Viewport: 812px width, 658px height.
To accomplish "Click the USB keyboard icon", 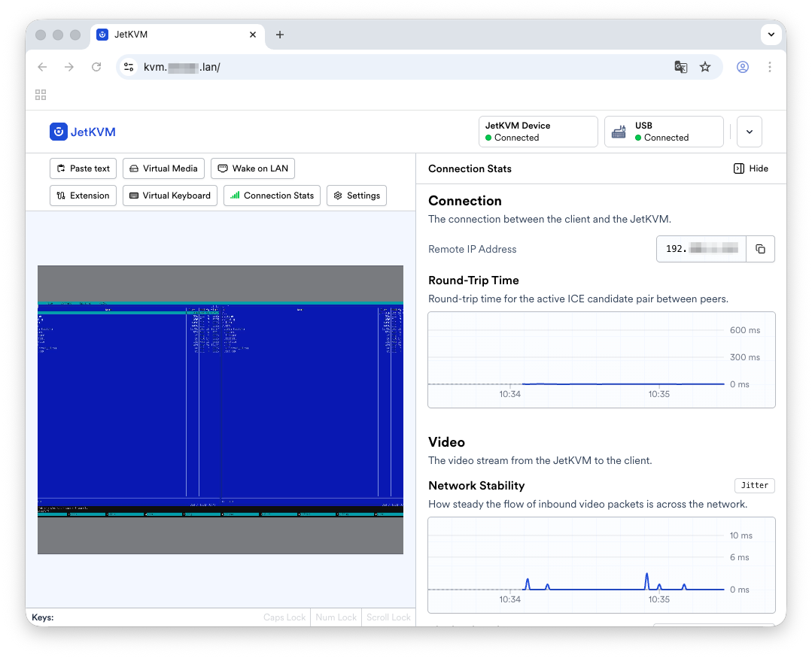I will 619,132.
